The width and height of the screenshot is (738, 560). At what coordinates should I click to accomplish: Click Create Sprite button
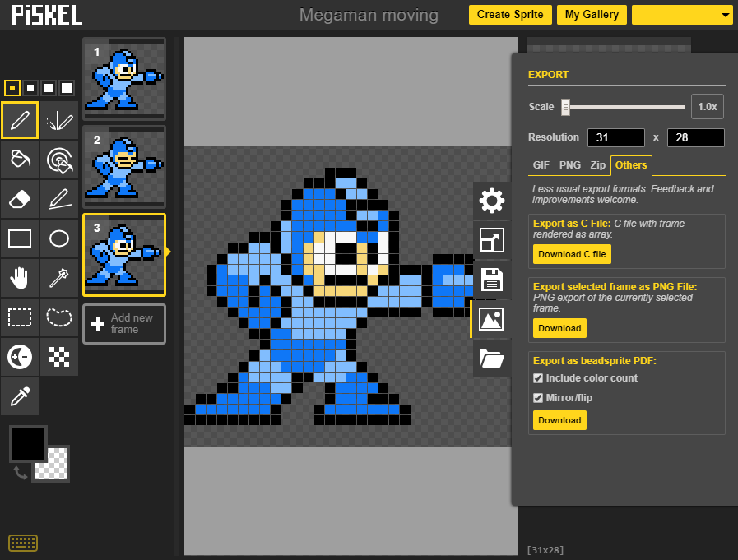click(510, 15)
